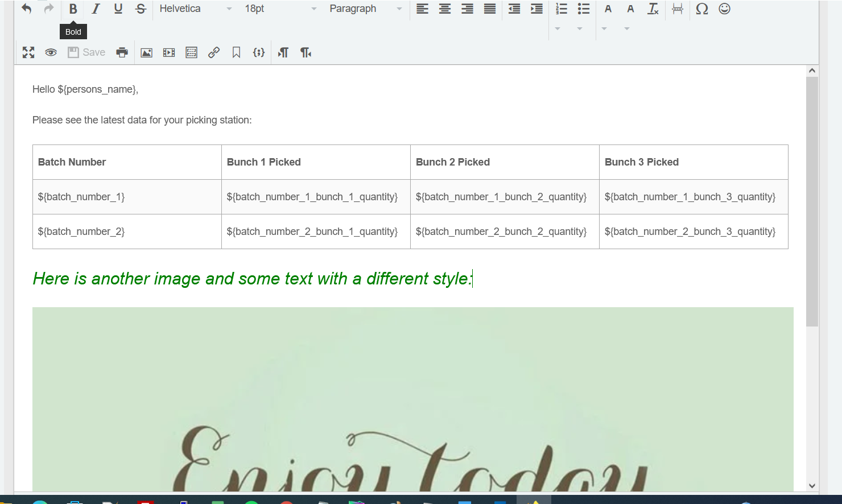The width and height of the screenshot is (842, 504).
Task: Toggle fullscreen editor mode
Action: (x=28, y=53)
